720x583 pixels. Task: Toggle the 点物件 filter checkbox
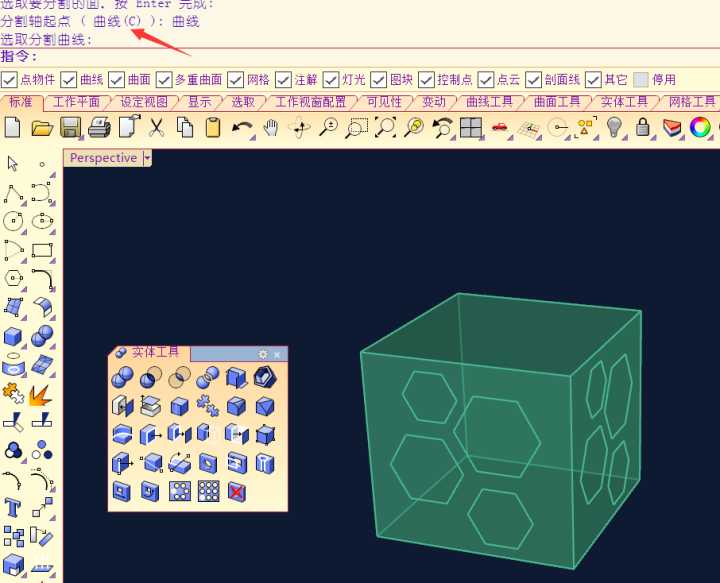pos(9,80)
